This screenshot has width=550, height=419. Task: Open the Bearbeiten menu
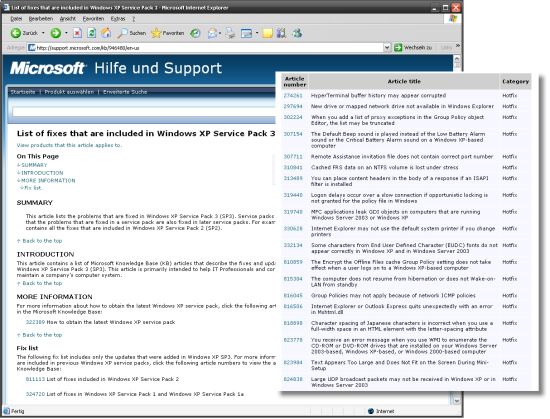pyautogui.click(x=41, y=19)
